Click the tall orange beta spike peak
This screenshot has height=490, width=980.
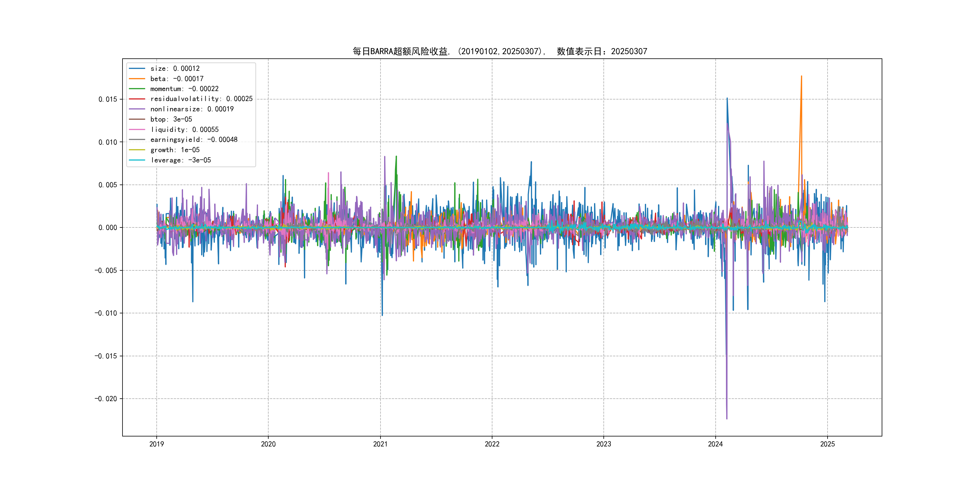click(x=801, y=77)
